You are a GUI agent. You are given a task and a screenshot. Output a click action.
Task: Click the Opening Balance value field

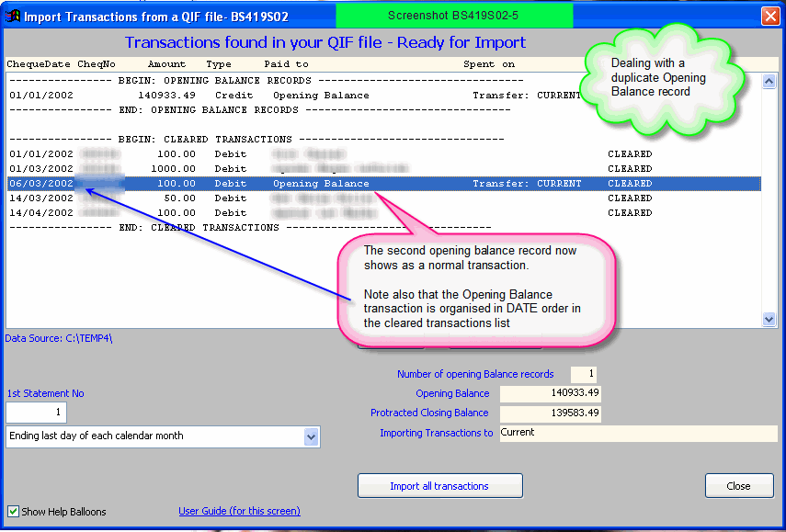point(550,393)
